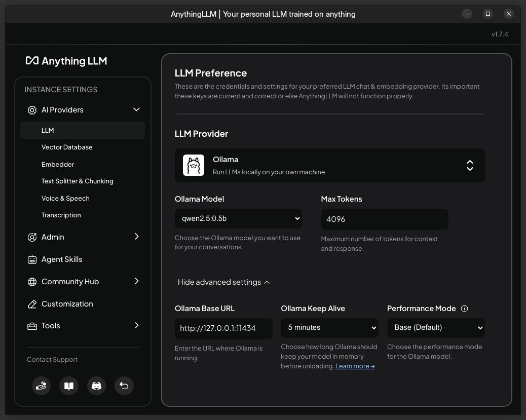Click the Anything LLM logo
This screenshot has width=526, height=420.
click(66, 61)
